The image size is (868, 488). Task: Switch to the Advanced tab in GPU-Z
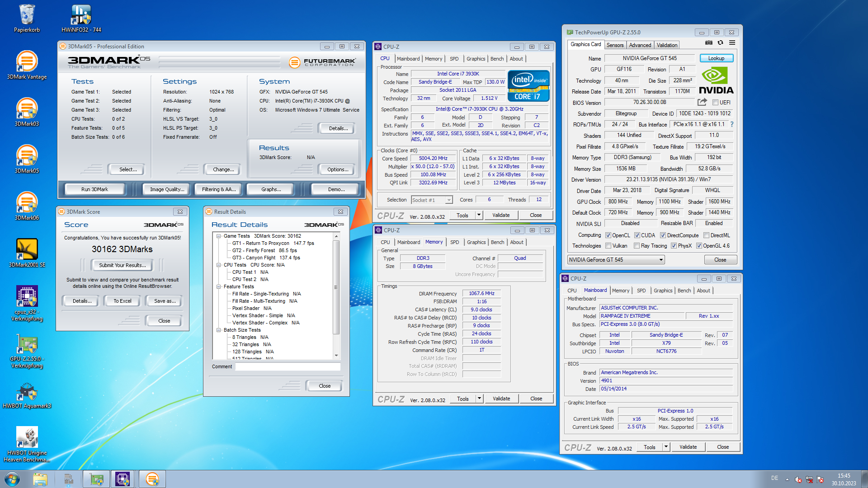pyautogui.click(x=640, y=45)
